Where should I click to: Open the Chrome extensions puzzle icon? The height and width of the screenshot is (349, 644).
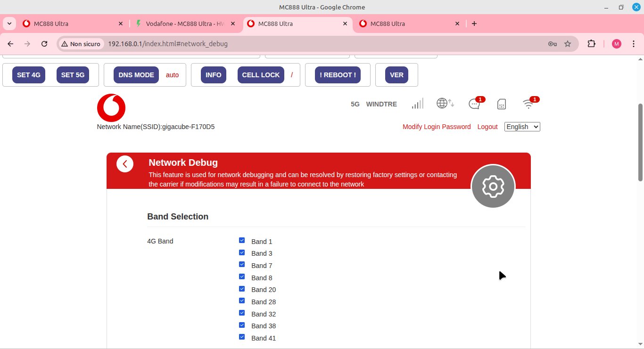(591, 44)
